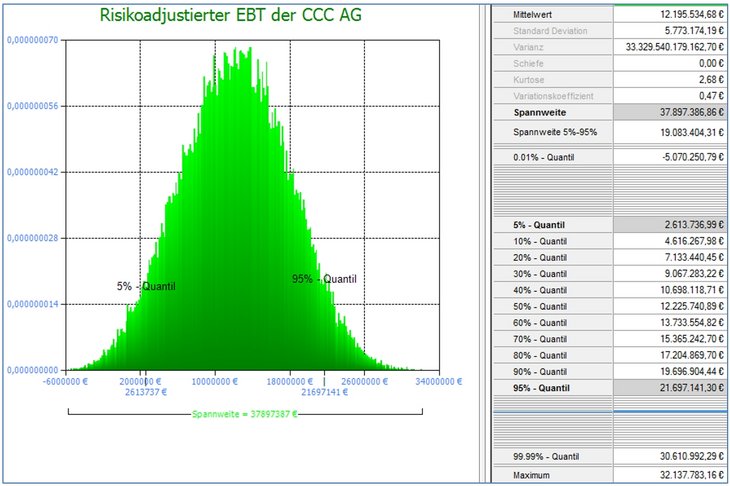Screen dimensions: 730x486
Task: Select the Varianz row label
Action: 528,47
